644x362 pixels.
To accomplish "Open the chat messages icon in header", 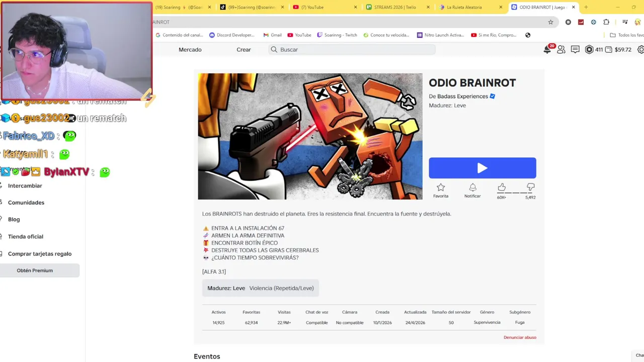I will 575,49.
